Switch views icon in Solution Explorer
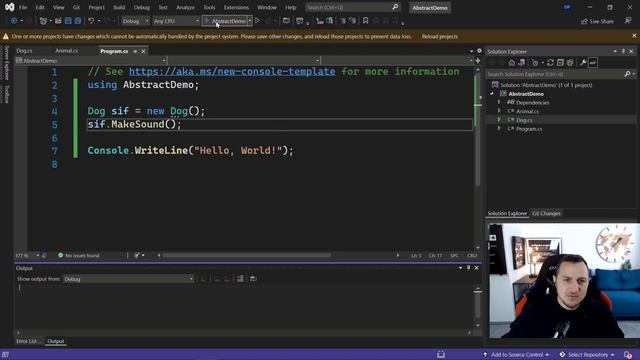This screenshot has height=360, width=640. coord(522,62)
